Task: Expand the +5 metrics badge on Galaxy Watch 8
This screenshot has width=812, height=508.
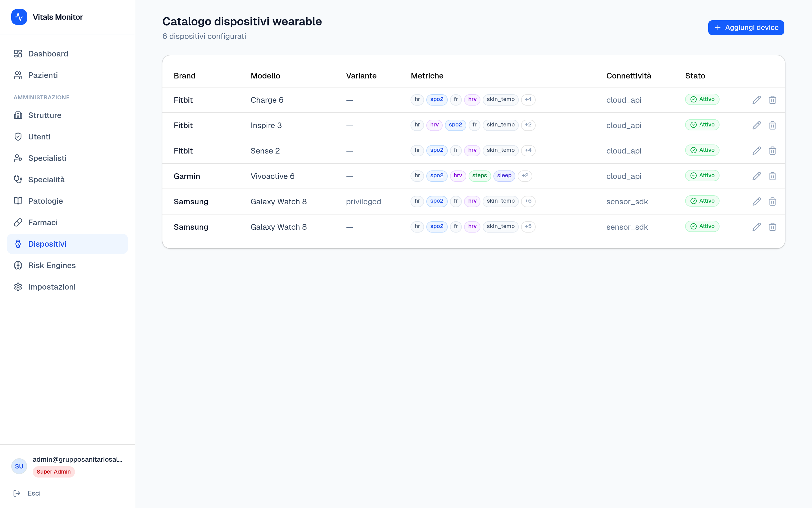Action: point(528,226)
